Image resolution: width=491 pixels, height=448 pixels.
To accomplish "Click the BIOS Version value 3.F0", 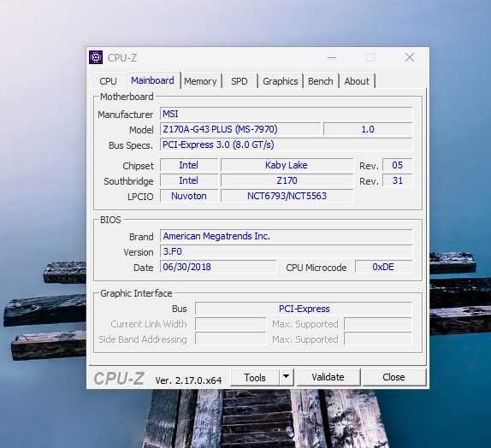I will (286, 251).
